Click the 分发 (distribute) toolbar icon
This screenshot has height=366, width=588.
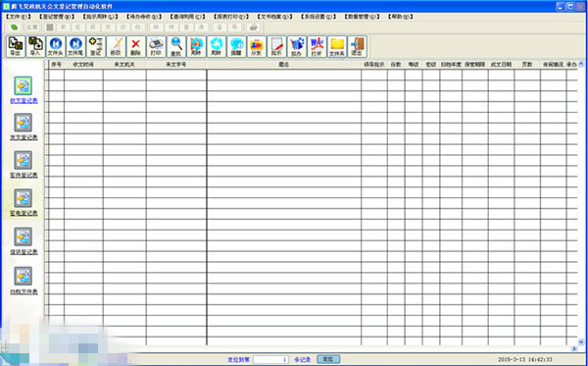pos(257,46)
